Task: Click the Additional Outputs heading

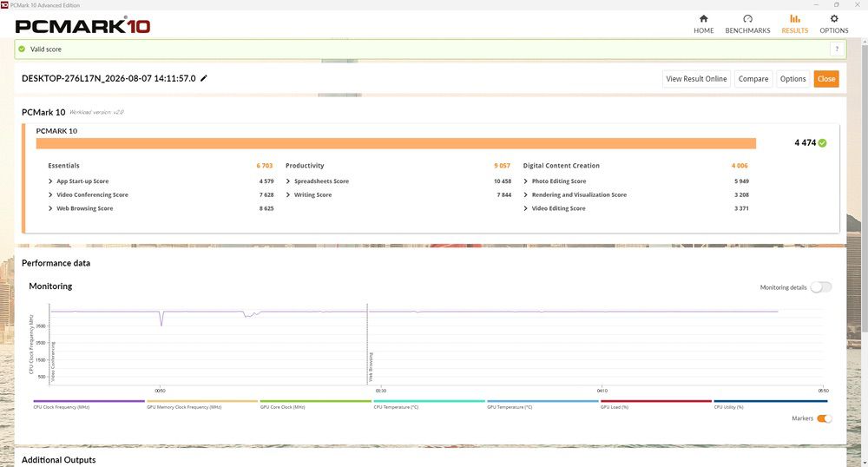Action: (x=59, y=460)
